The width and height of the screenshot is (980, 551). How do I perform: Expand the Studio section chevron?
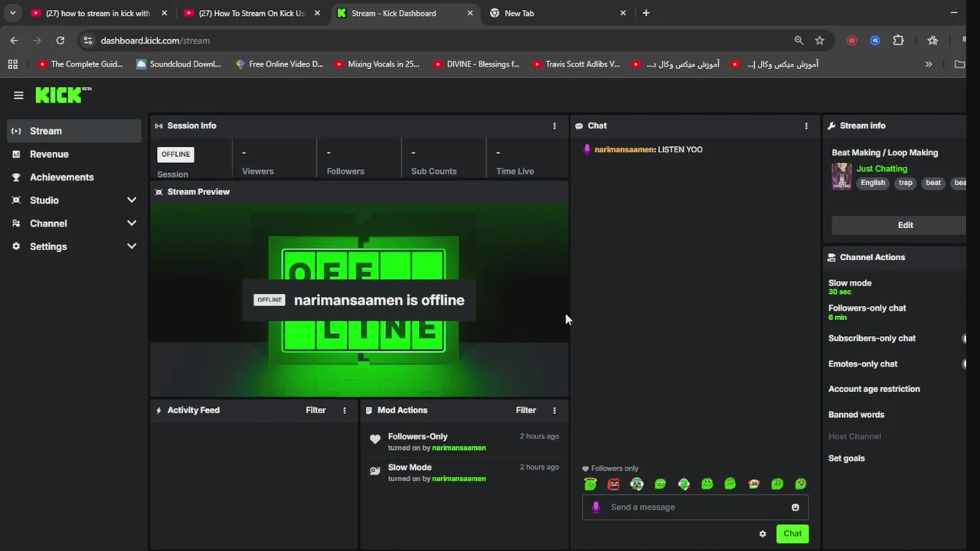[131, 200]
